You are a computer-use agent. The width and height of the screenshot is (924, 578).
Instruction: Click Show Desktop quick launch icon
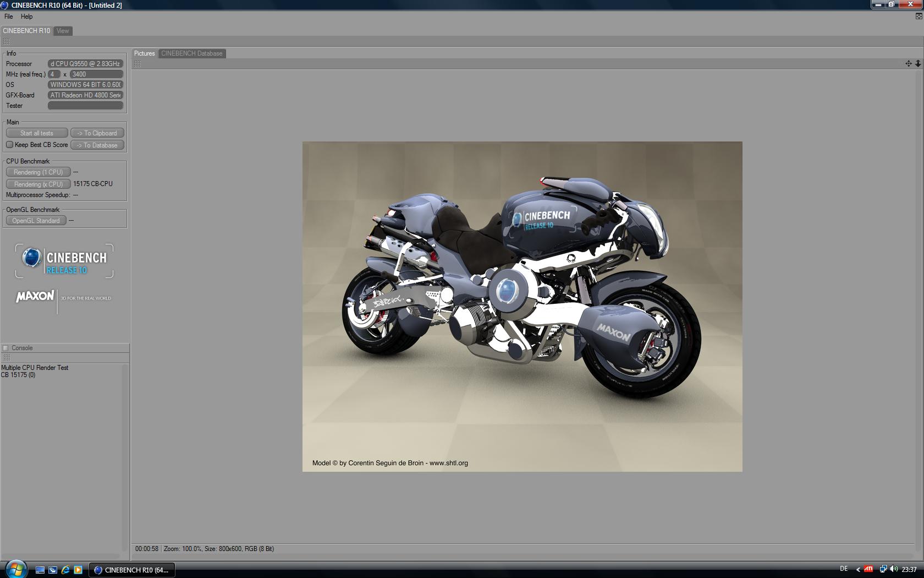point(40,570)
